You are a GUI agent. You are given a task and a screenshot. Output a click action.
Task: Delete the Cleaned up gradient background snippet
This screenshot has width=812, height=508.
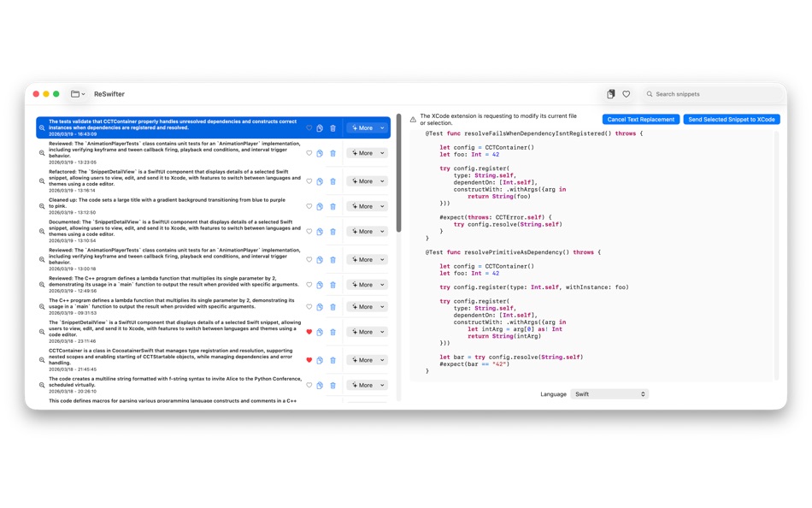coord(332,206)
